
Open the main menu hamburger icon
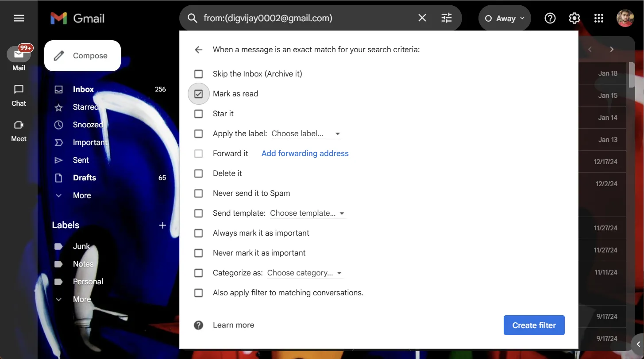click(19, 18)
